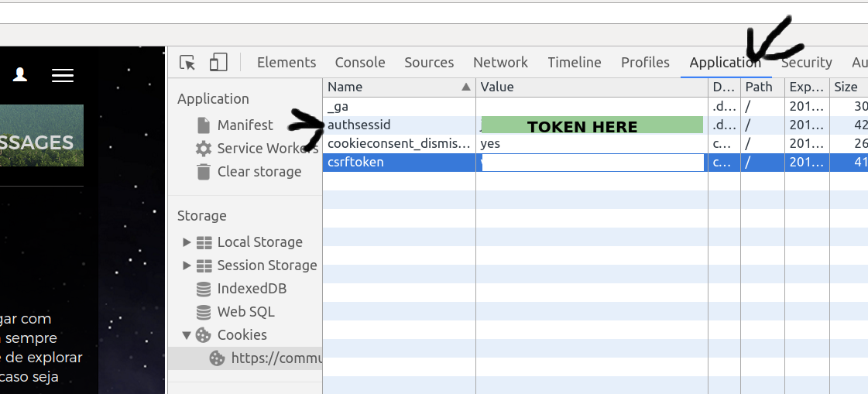The width and height of the screenshot is (868, 394).
Task: Switch to the Network tab
Action: 500,63
